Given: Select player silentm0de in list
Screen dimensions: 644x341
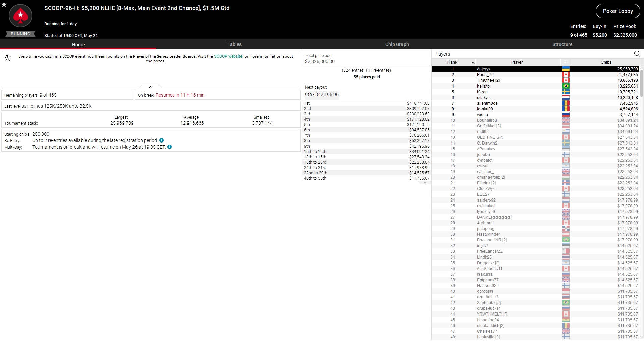Looking at the screenshot, I should (535, 103).
